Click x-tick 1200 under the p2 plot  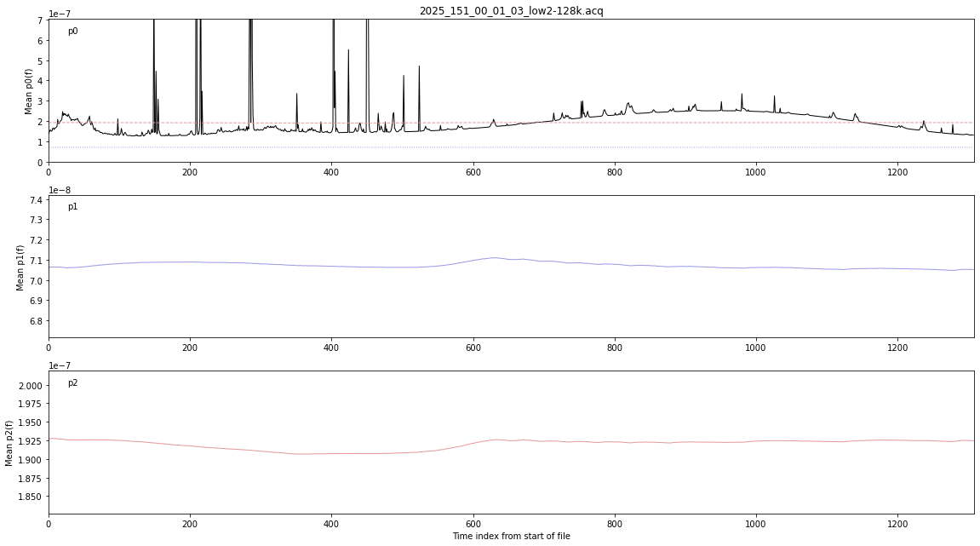[x=897, y=523]
